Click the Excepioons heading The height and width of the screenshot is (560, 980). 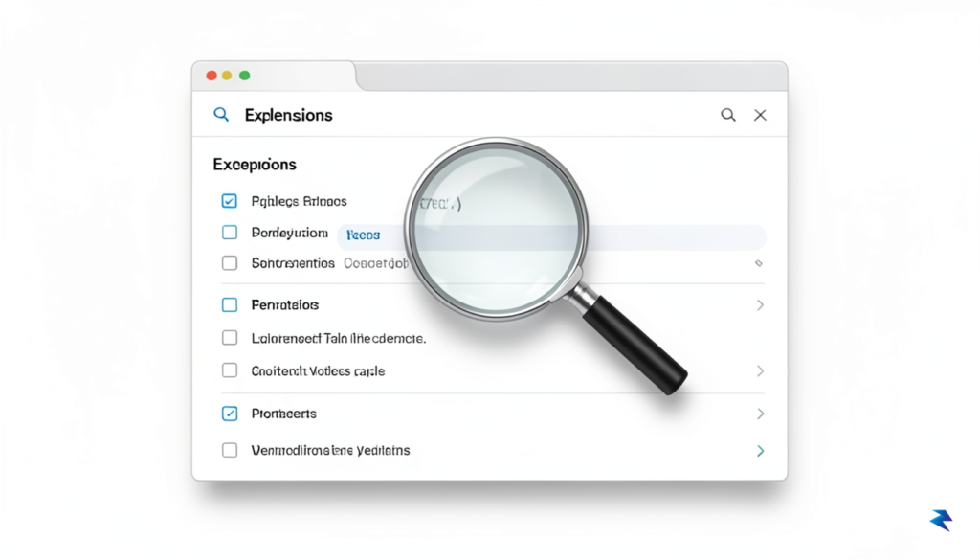point(255,165)
